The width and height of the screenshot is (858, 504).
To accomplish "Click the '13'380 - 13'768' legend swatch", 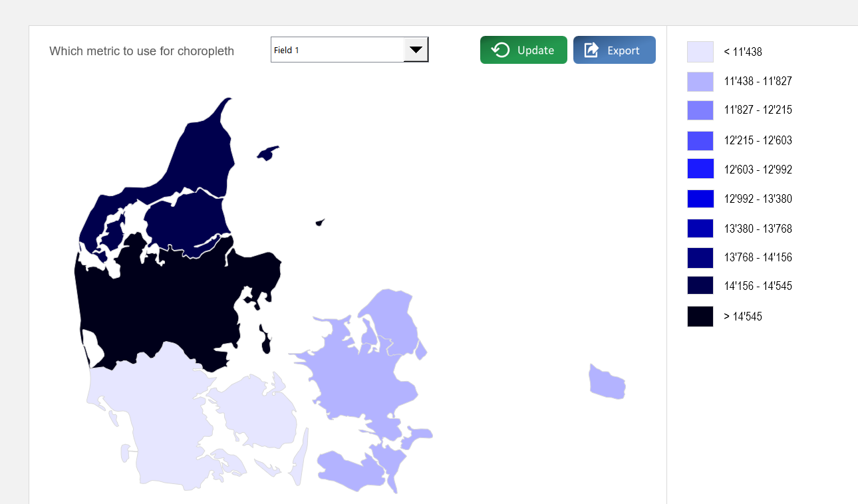I will (699, 228).
